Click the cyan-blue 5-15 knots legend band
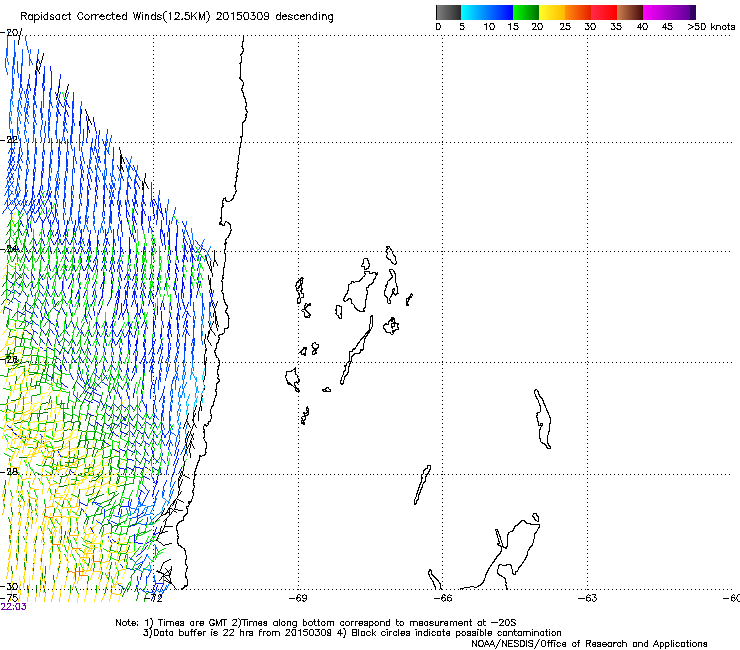The height and width of the screenshot is (650, 740). coord(487,12)
